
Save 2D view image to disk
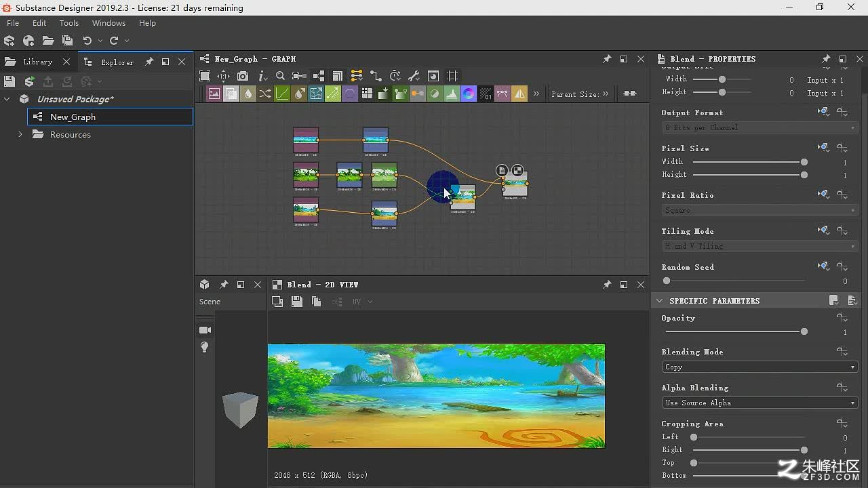coord(296,302)
